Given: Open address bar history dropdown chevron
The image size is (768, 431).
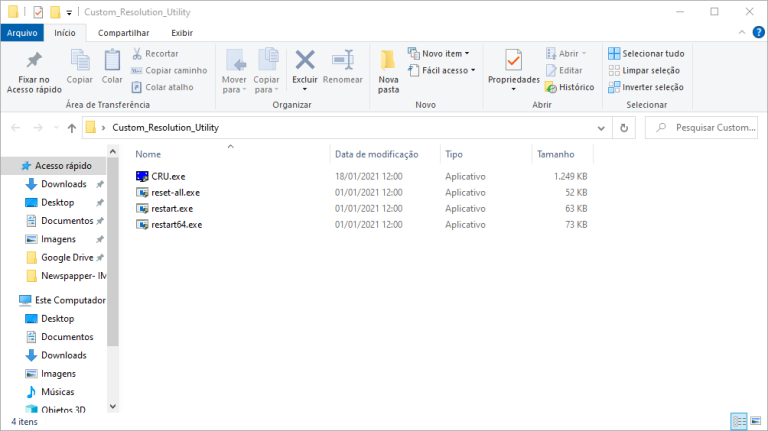Looking at the screenshot, I should coord(601,128).
